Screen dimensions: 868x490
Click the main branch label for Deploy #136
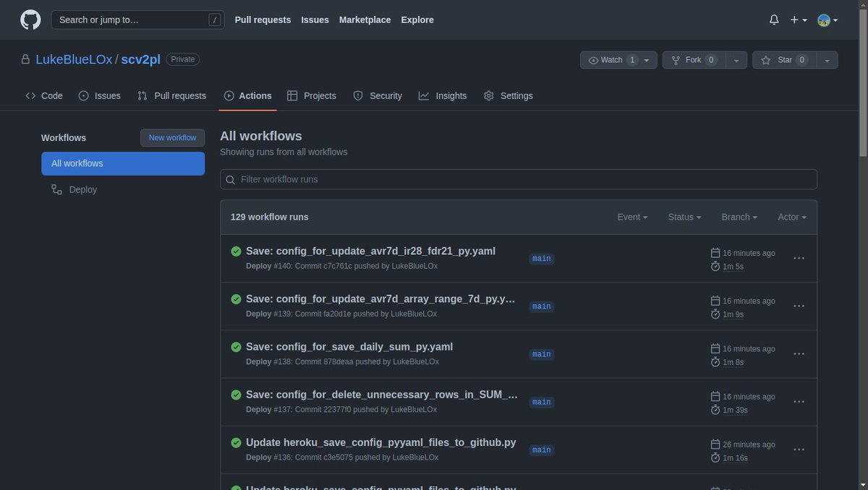542,450
